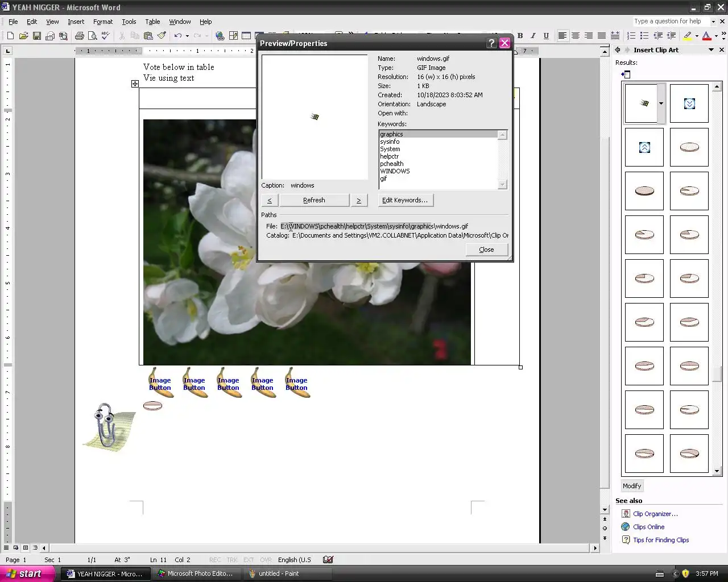Image resolution: width=728 pixels, height=582 pixels.
Task: Show more formatting toolbar options
Action: tap(723, 36)
